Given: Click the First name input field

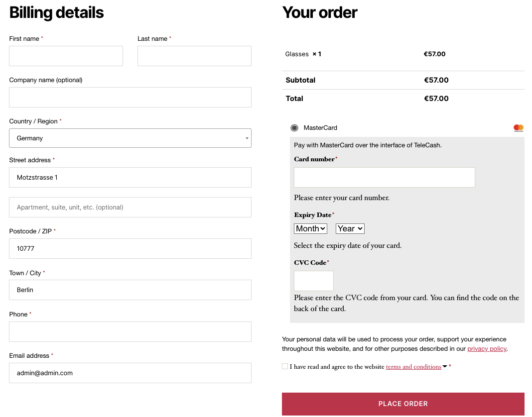Looking at the screenshot, I should tap(66, 56).
